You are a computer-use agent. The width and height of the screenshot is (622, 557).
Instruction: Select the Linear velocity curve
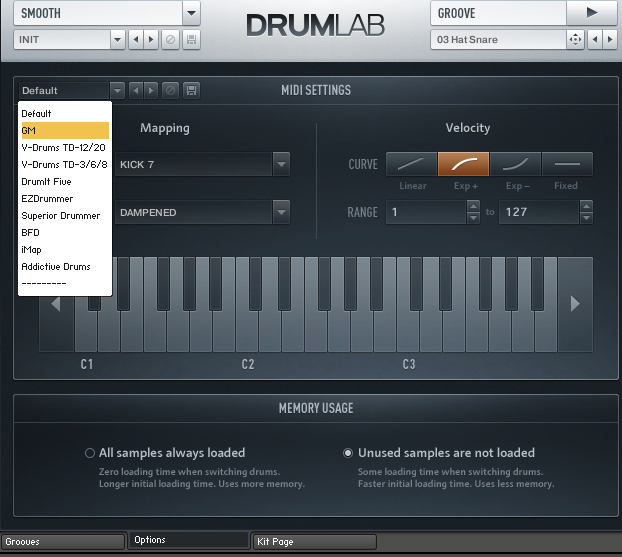(x=411, y=164)
